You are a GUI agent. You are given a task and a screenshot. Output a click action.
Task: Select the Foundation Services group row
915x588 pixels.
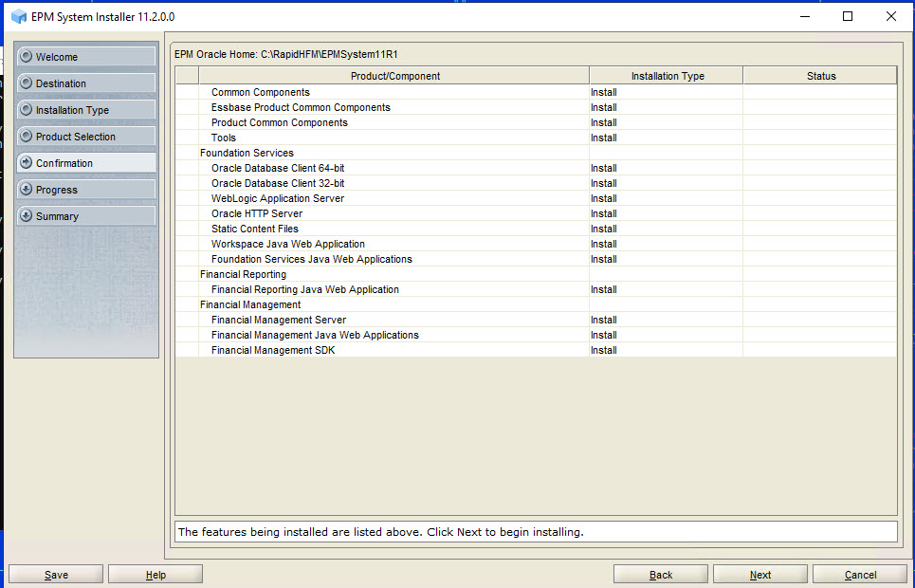pos(536,153)
